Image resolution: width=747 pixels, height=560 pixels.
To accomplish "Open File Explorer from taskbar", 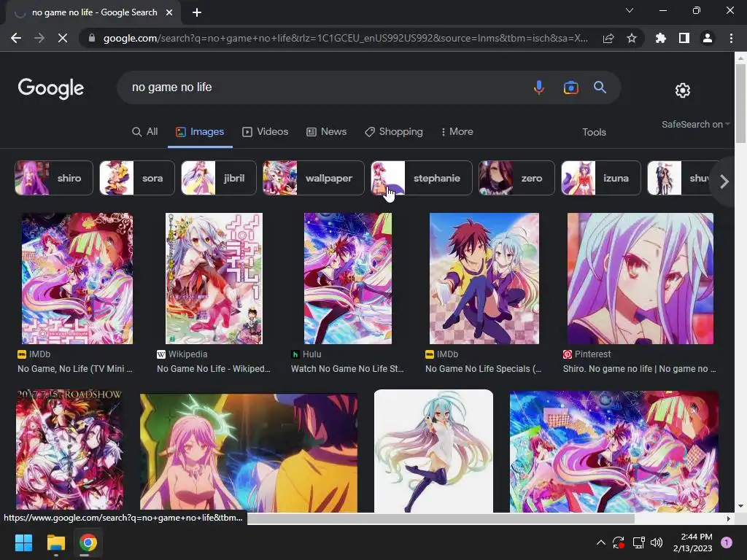I will coord(55,542).
